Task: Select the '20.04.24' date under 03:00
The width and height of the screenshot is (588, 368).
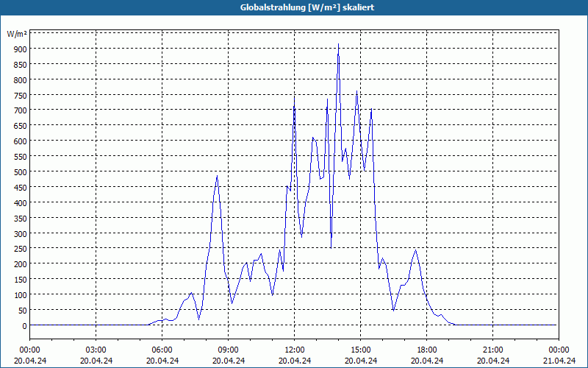Action: coord(96,361)
